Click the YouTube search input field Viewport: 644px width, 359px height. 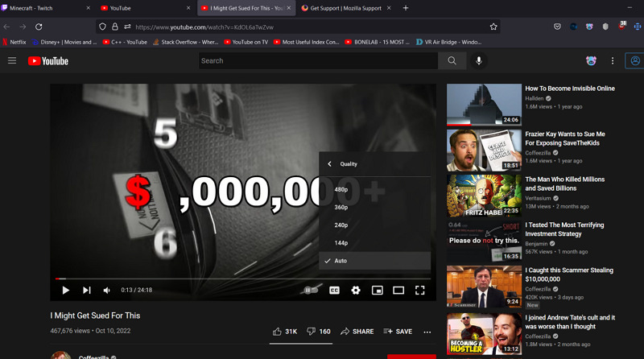point(318,60)
